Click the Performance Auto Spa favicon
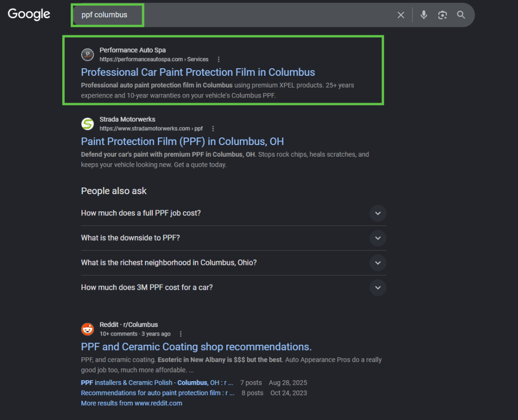518x420 pixels. point(88,55)
